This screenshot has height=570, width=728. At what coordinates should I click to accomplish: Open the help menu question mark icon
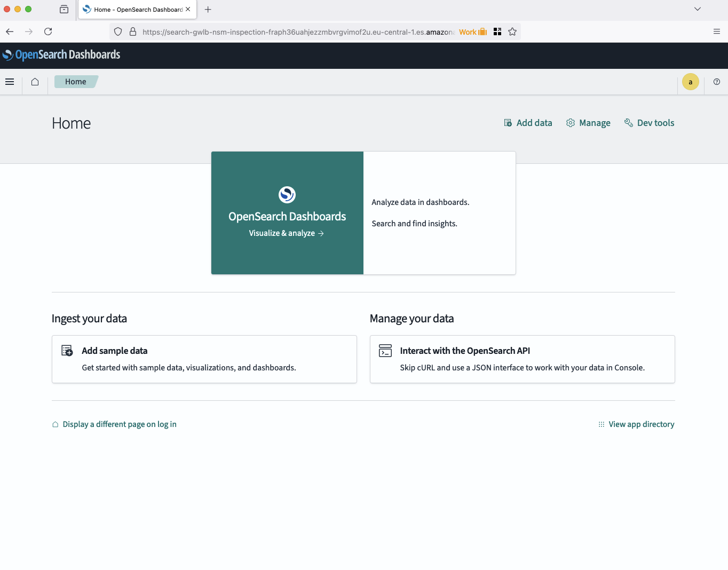pyautogui.click(x=716, y=82)
